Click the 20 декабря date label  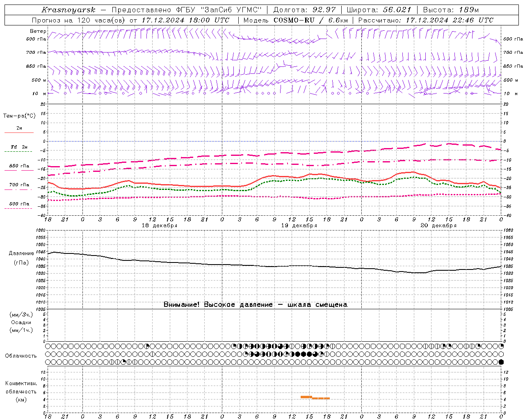click(438, 226)
